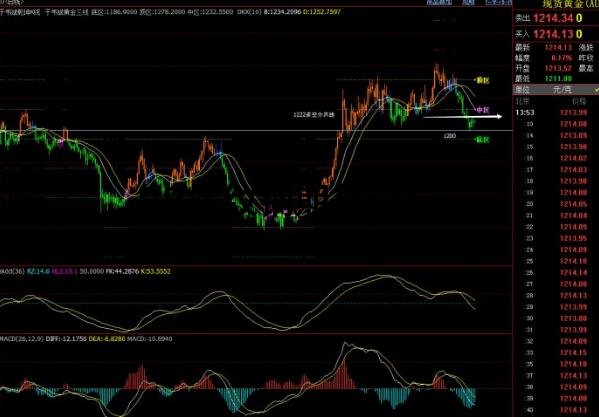Click the 买入 price 1214.13
This screenshot has width=599, height=417.
point(554,34)
